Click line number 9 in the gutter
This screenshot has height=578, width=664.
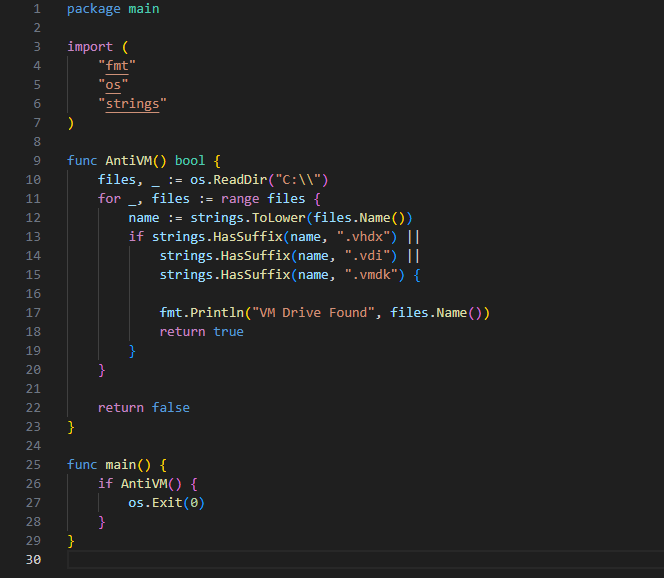pos(37,160)
